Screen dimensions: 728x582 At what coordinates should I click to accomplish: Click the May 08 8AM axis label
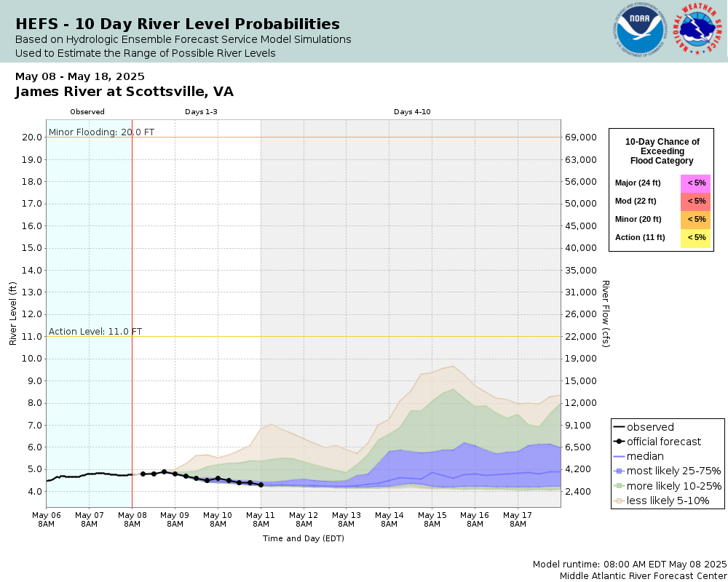pos(132,519)
